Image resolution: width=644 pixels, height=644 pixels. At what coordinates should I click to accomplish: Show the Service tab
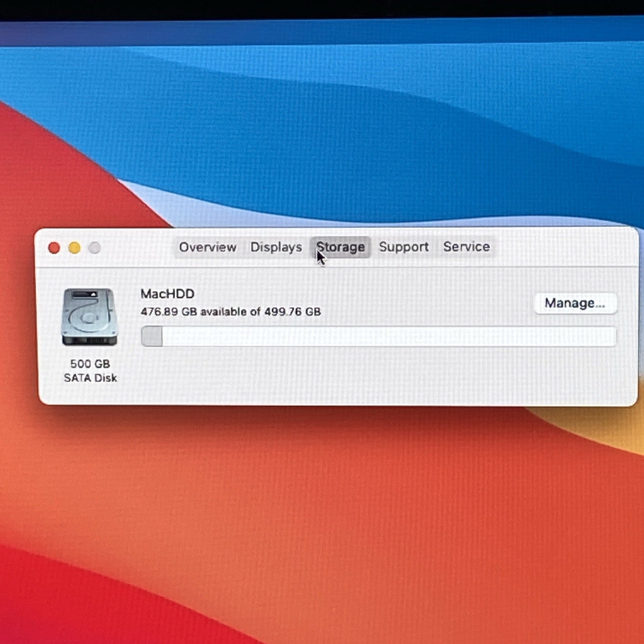pyautogui.click(x=466, y=246)
